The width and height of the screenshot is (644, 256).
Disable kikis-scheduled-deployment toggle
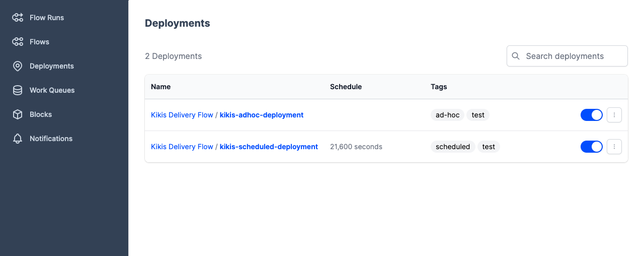point(592,147)
